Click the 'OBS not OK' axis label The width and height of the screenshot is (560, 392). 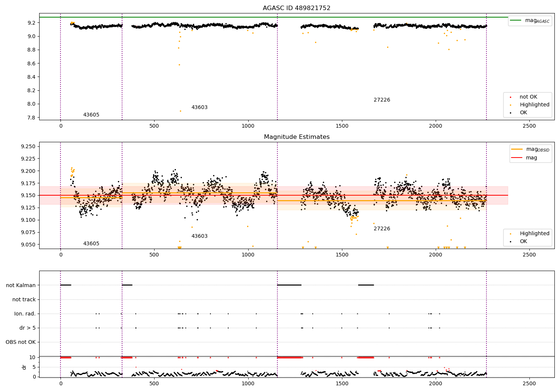pos(21,342)
